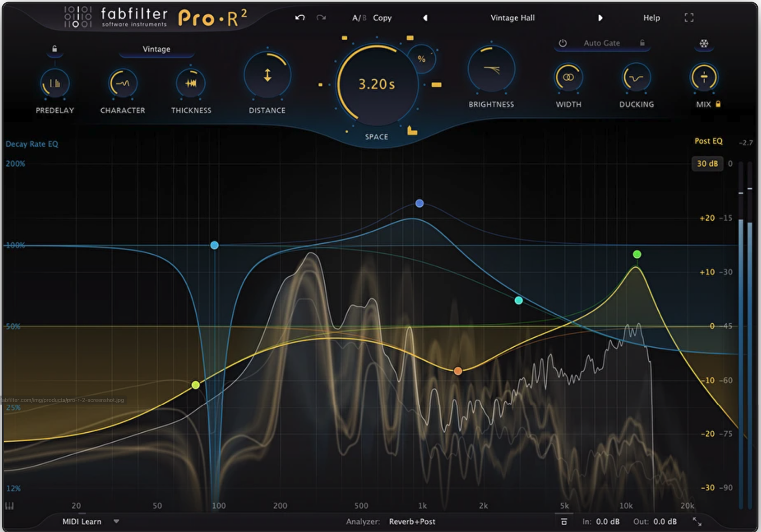This screenshot has height=532, width=761.
Task: Click the Brightness knob
Action: (x=491, y=70)
